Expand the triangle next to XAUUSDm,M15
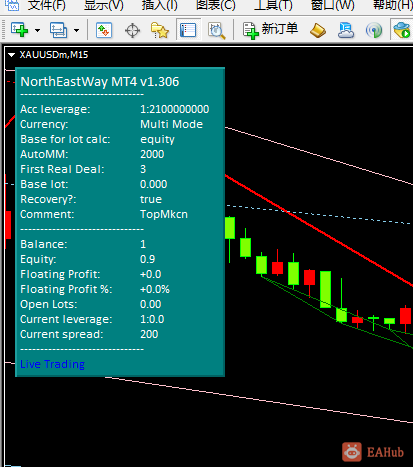This screenshot has width=413, height=467. tap(12, 55)
